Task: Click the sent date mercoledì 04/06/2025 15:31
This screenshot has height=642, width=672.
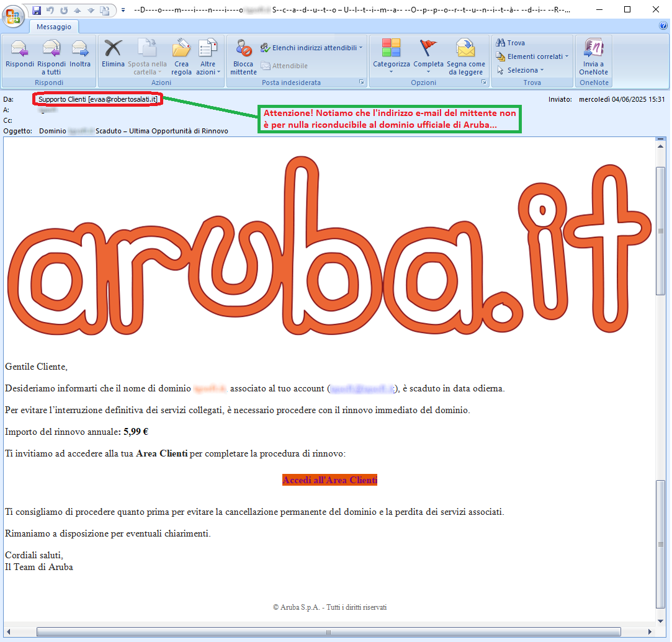Action: [x=622, y=99]
